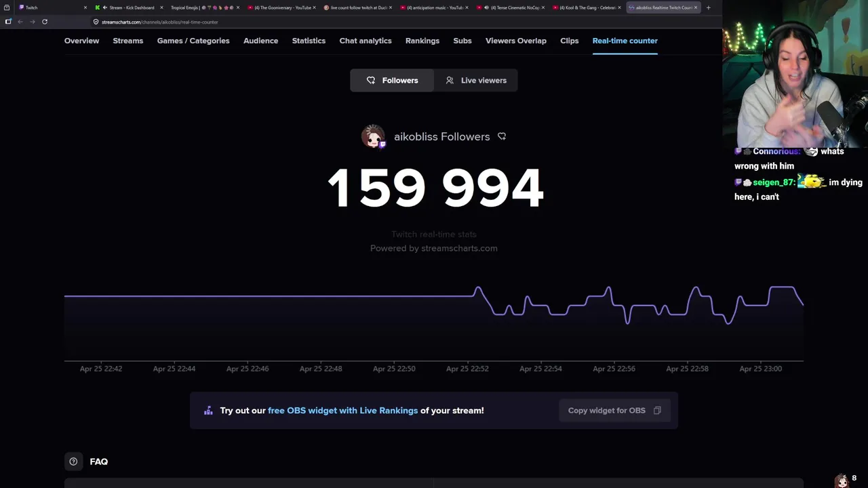
Task: Open the Subs tab
Action: pos(462,41)
